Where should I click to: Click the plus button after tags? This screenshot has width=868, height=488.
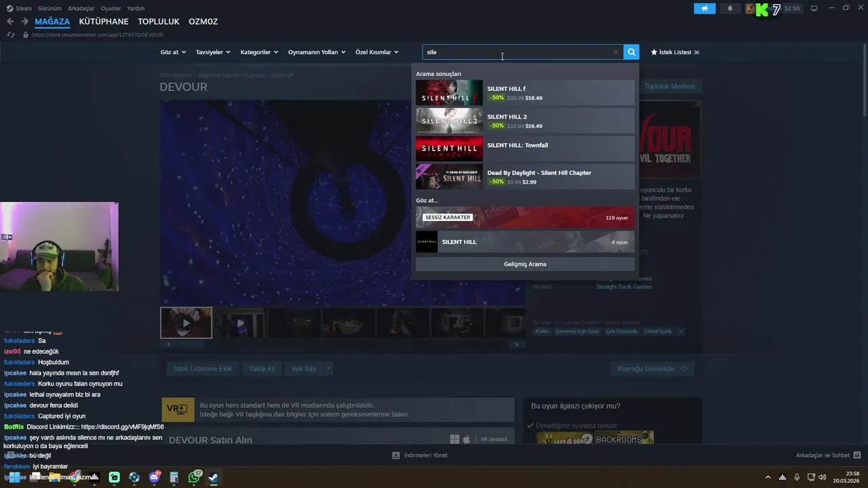click(x=680, y=331)
